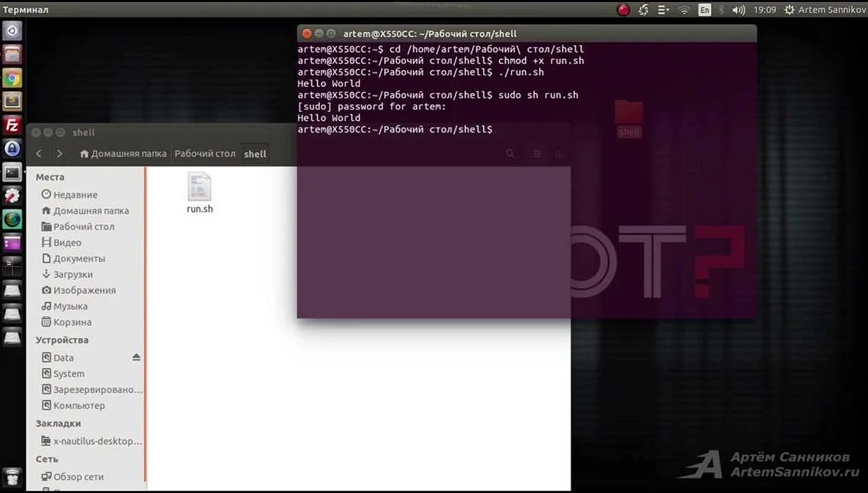The height and width of the screenshot is (493, 868).
Task: Click the Домашняя папка breadcrumb button
Action: point(123,154)
